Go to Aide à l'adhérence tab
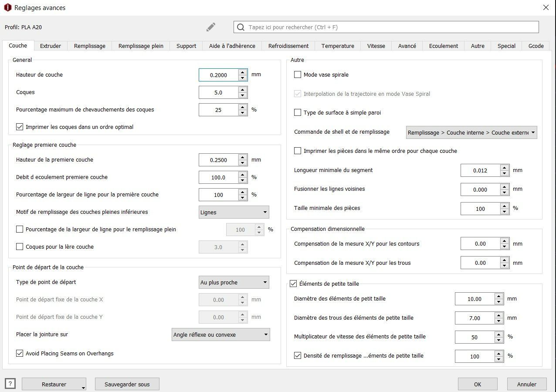Image resolution: width=556 pixels, height=392 pixels. (x=232, y=46)
